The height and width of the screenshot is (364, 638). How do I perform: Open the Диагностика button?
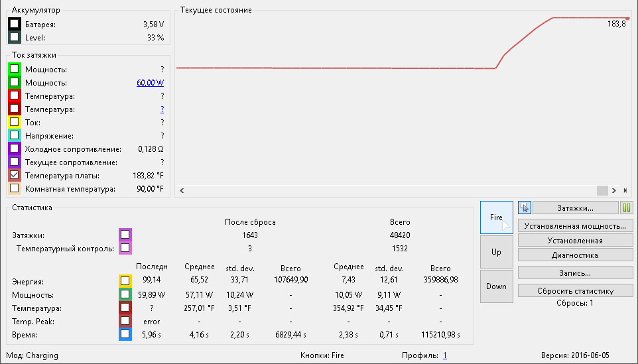pos(575,255)
